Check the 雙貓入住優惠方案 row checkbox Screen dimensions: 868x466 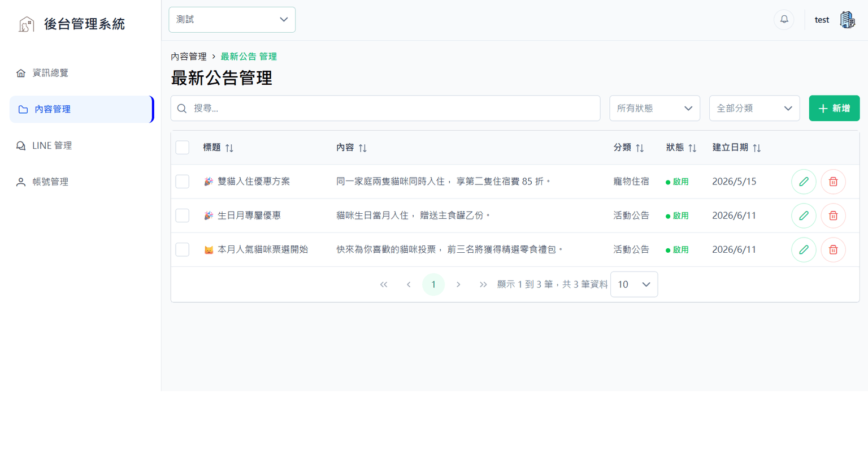[x=183, y=182]
